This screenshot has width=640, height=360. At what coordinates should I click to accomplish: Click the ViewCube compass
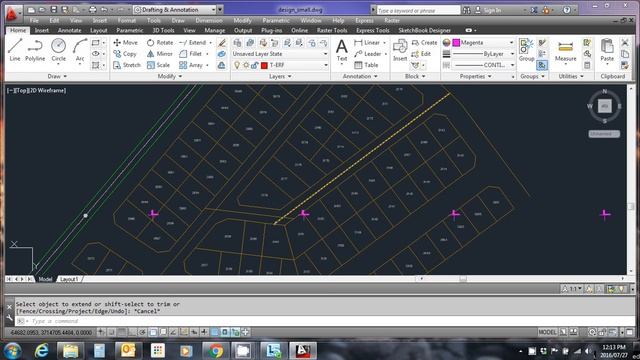(x=604, y=106)
